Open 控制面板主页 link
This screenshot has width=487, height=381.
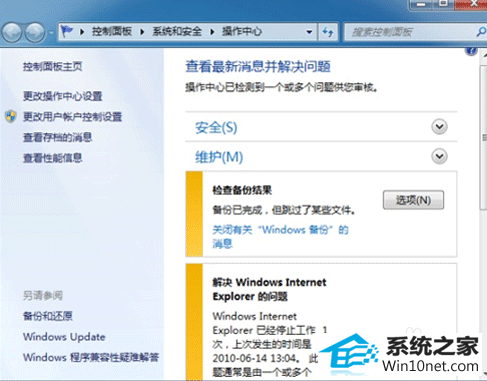click(52, 66)
